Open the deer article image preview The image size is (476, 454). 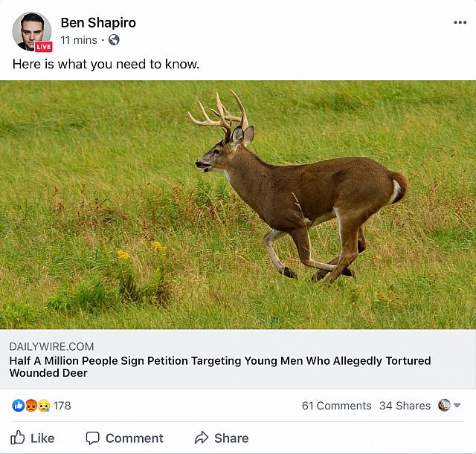238,205
